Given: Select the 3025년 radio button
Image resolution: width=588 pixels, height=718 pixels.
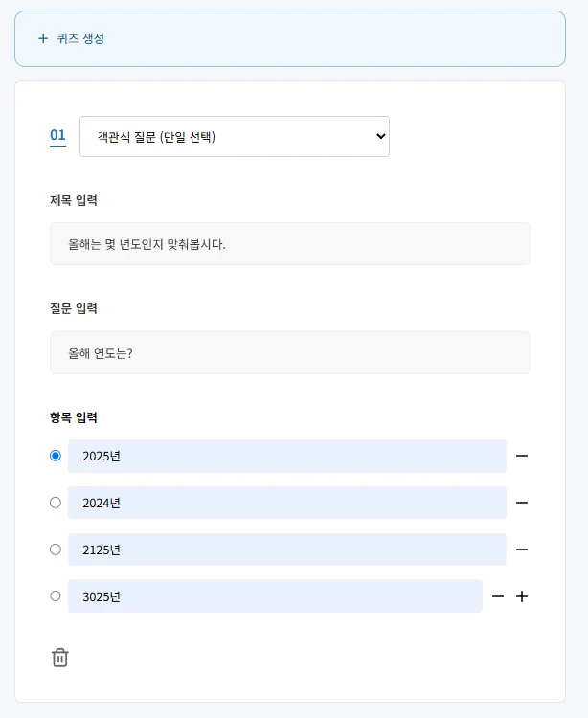Looking at the screenshot, I should click(56, 595).
